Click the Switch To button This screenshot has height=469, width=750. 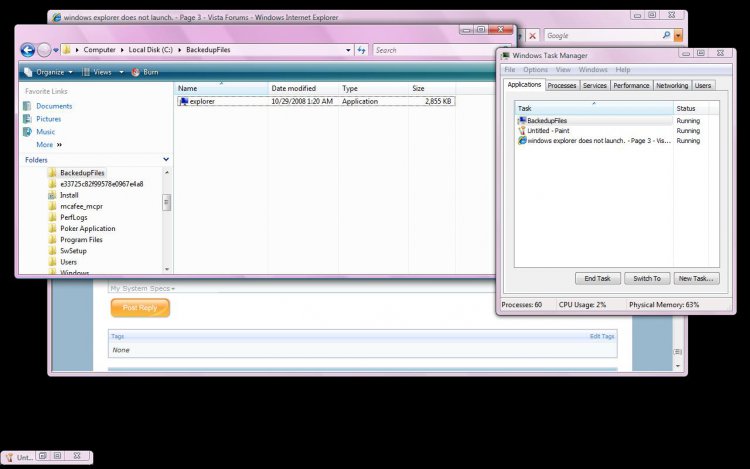tap(647, 279)
